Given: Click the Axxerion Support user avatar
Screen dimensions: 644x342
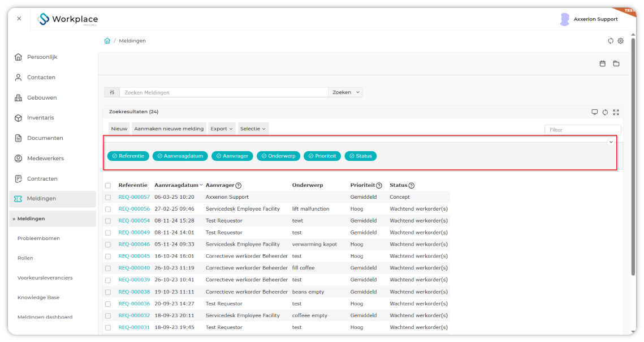Looking at the screenshot, I should pyautogui.click(x=565, y=19).
